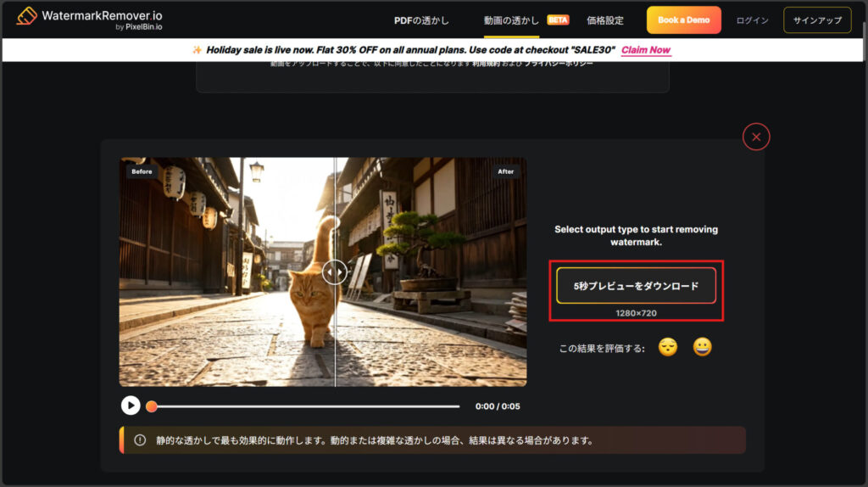Switch to the 動画の透かし tab
Viewport: 868px width, 487px height.
511,20
